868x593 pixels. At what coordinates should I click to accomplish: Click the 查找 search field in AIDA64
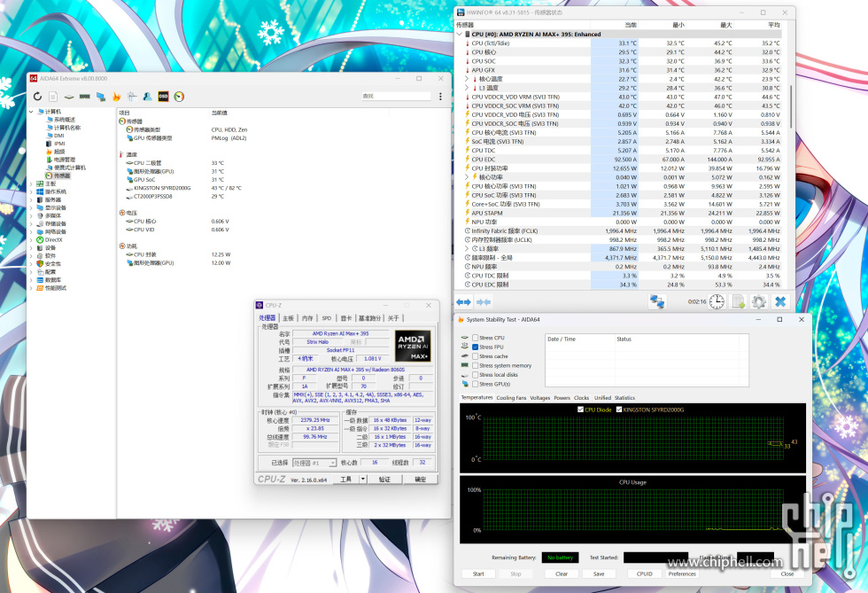[x=394, y=96]
